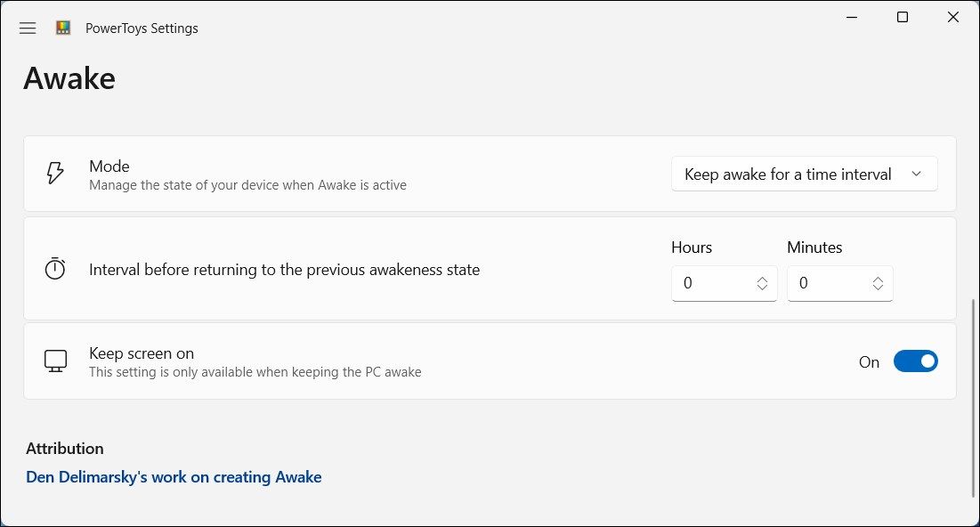The width and height of the screenshot is (980, 527).
Task: Maximize the PowerToys Settings window
Action: [902, 17]
